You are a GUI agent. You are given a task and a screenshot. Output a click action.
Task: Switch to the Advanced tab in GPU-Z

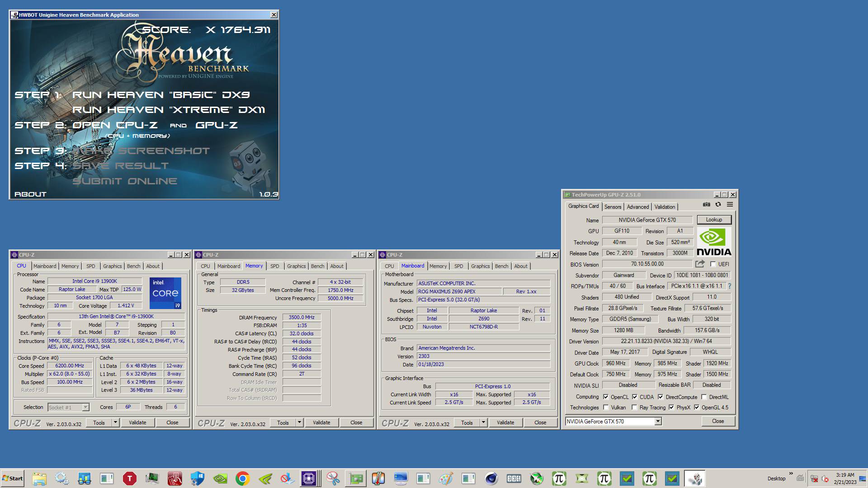click(x=638, y=207)
